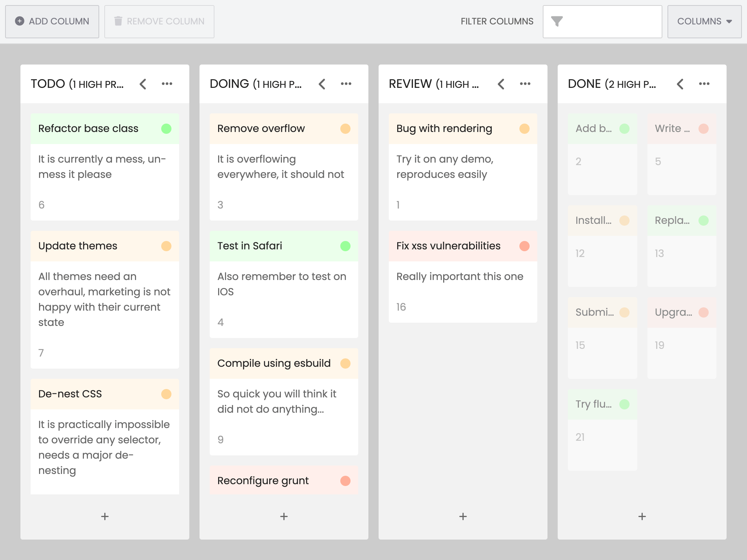Viewport: 747px width, 560px height.
Task: Open the DONE column's three-dot menu
Action: pyautogui.click(x=704, y=84)
